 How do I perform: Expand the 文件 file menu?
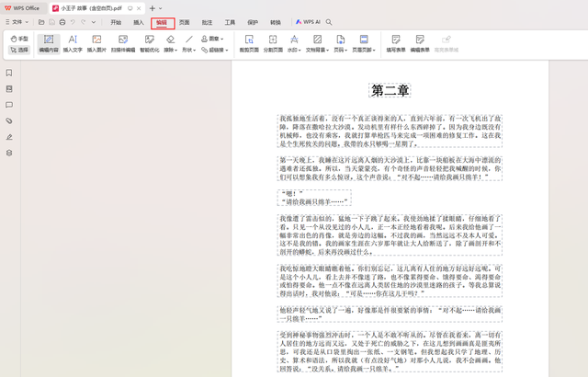pyautogui.click(x=17, y=22)
